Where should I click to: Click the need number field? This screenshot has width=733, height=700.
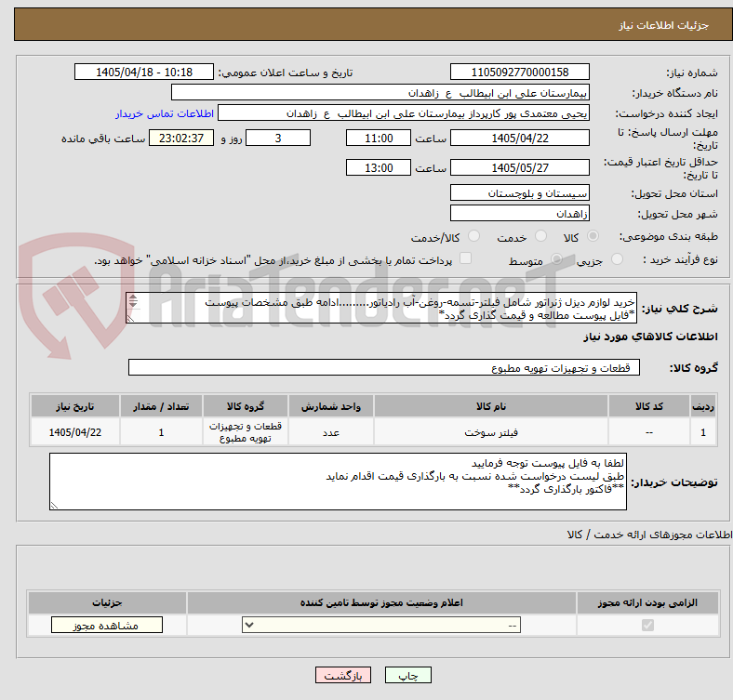(x=519, y=72)
